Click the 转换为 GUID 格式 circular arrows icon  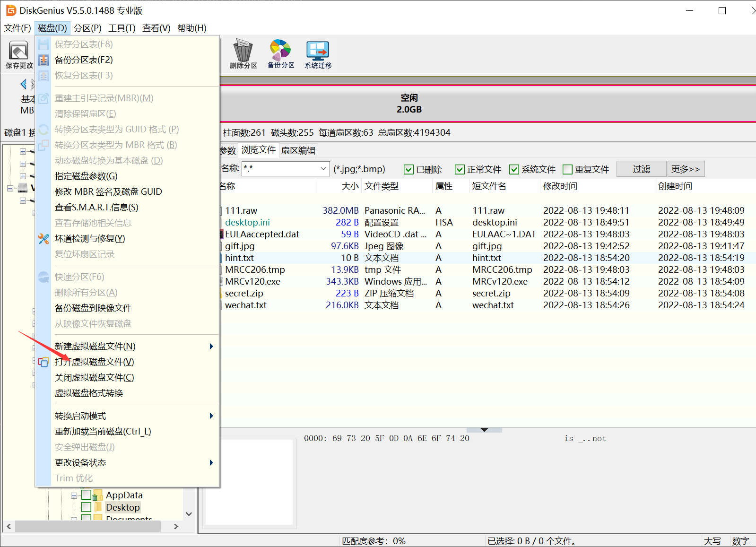click(x=43, y=130)
